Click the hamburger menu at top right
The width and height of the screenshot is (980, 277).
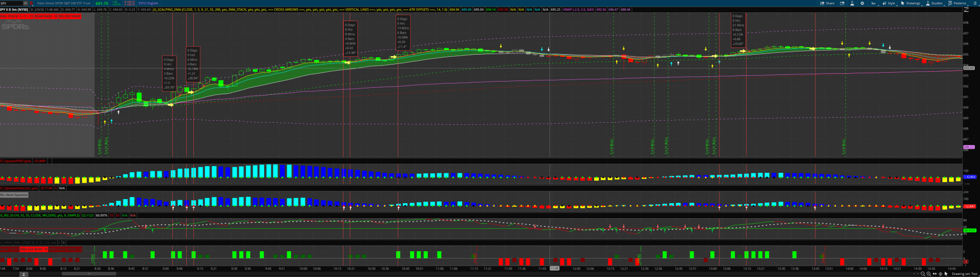pos(975,3)
